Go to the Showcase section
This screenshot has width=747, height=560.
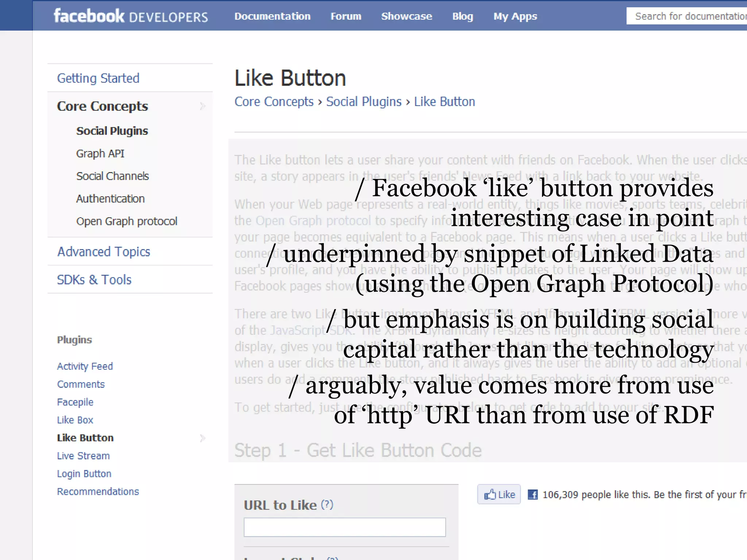point(407,16)
